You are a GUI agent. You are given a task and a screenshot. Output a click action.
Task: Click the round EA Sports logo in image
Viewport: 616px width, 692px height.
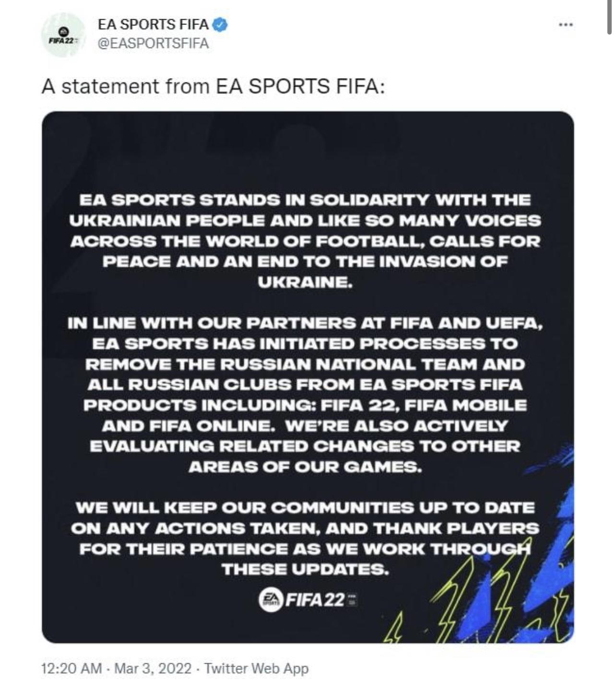[x=272, y=600]
